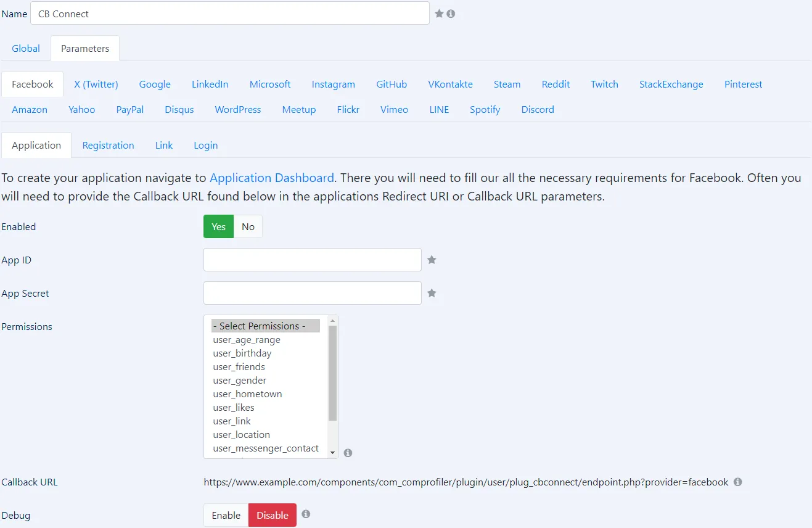Switch to X (Twitter) provider tab

pyautogui.click(x=96, y=84)
